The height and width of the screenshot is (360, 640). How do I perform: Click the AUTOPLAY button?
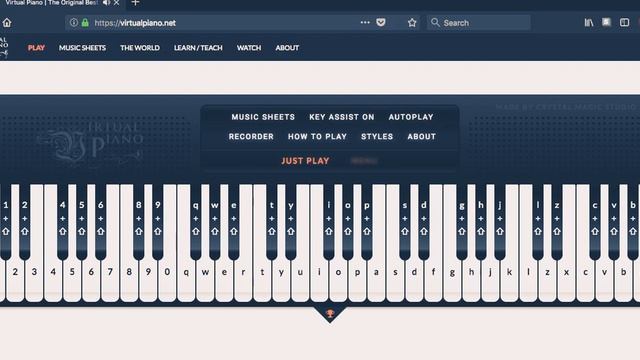(x=411, y=117)
